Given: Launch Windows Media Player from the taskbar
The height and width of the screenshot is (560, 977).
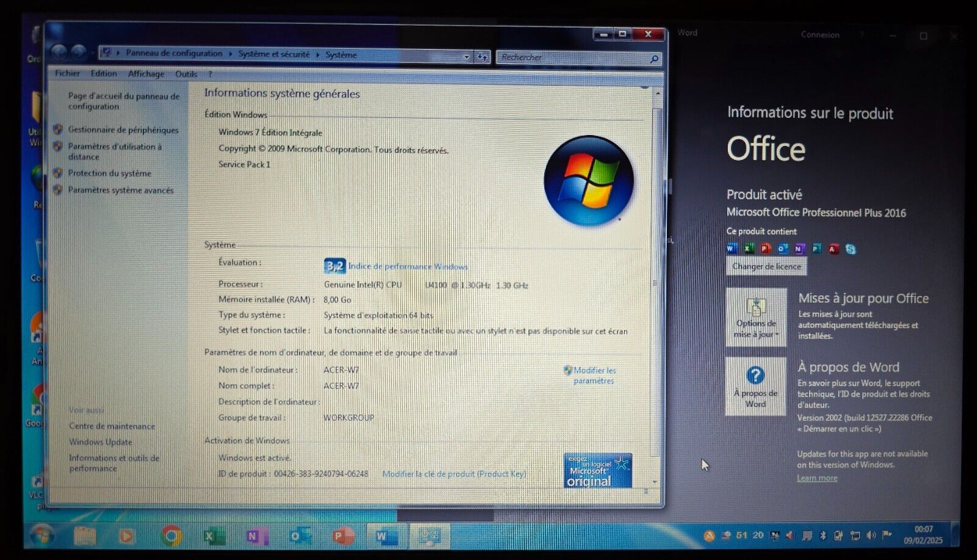Looking at the screenshot, I should pyautogui.click(x=126, y=536).
